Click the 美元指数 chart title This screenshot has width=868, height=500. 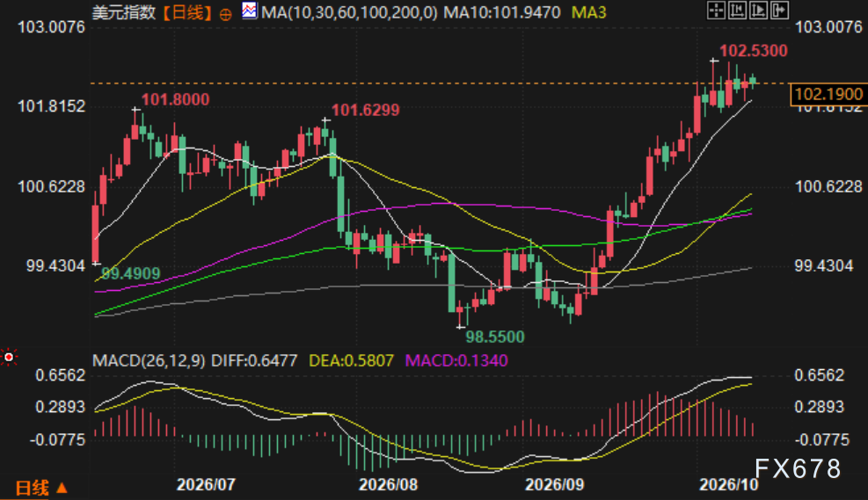click(x=124, y=12)
